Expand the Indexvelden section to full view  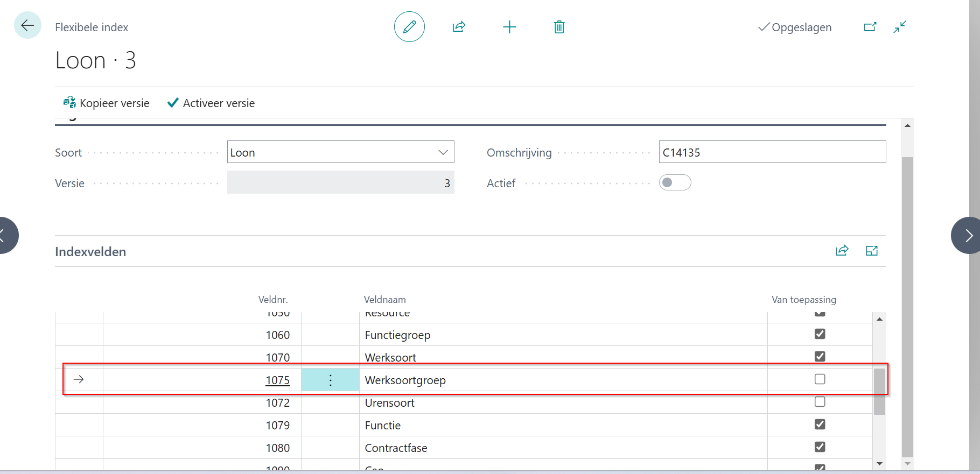871,251
